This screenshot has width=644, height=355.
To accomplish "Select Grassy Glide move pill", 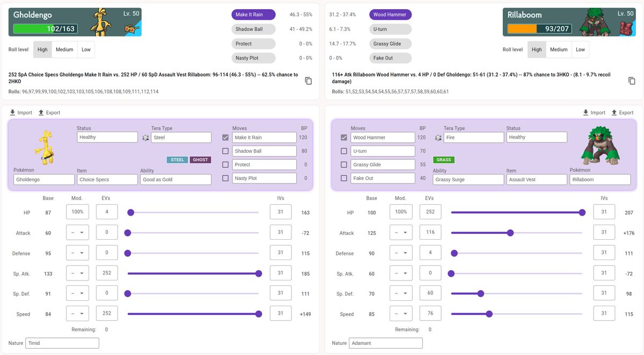I will click(x=390, y=44).
